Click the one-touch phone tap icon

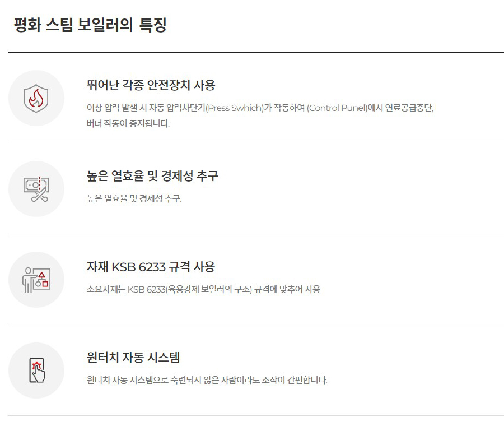click(x=36, y=371)
